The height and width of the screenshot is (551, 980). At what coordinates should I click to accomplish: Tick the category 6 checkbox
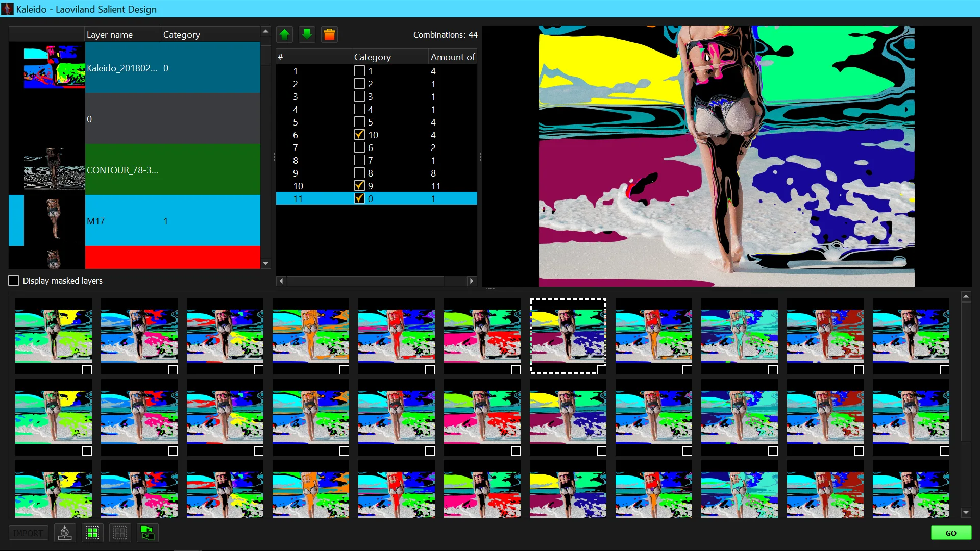pyautogui.click(x=359, y=147)
